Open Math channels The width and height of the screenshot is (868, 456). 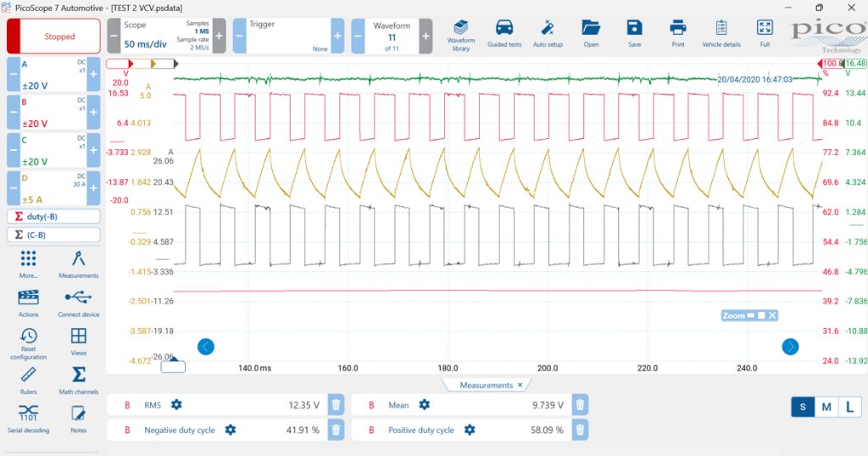click(x=79, y=381)
